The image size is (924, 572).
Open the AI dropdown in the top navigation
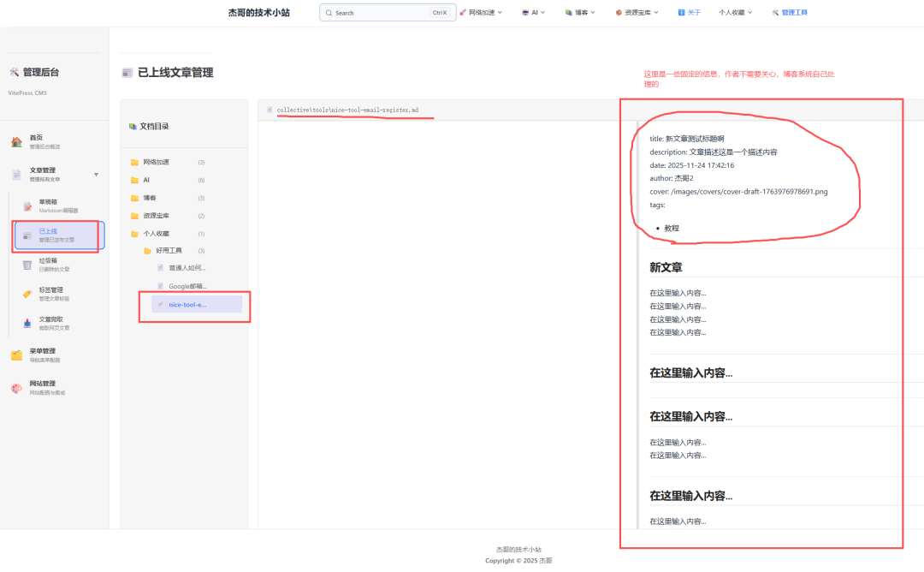coord(532,12)
